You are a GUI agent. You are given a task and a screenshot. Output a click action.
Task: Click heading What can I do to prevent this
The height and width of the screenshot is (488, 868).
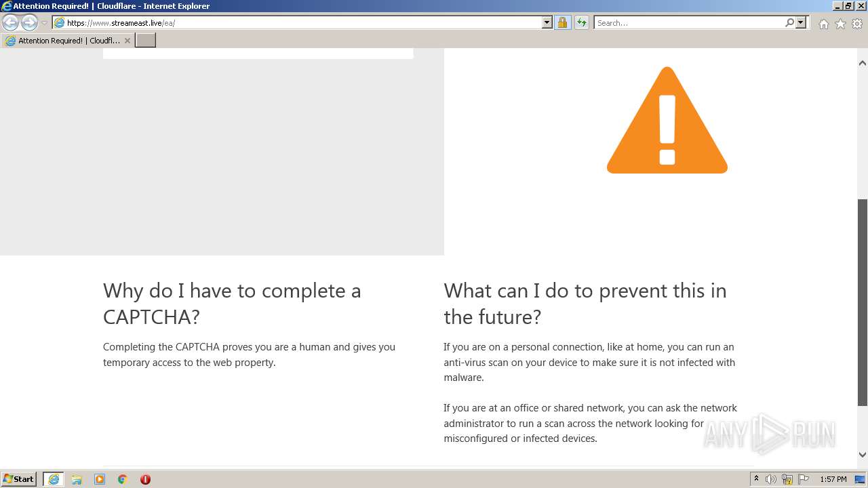585,304
